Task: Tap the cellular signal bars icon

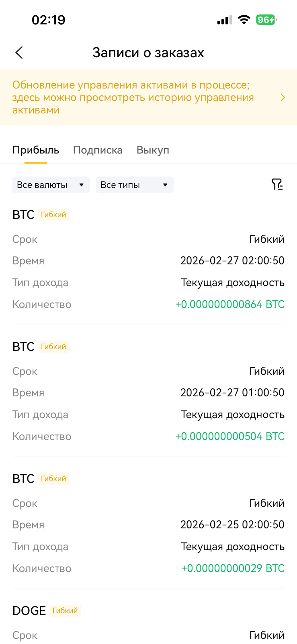Action: point(224,20)
